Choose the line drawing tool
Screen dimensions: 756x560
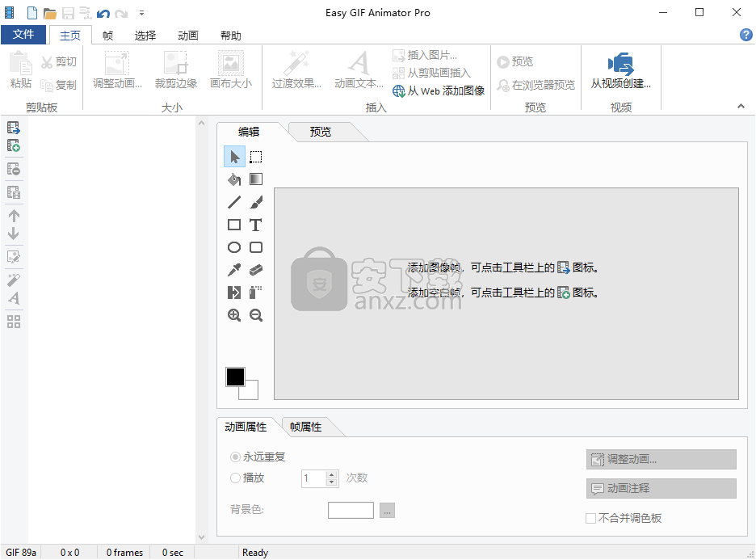(x=234, y=202)
